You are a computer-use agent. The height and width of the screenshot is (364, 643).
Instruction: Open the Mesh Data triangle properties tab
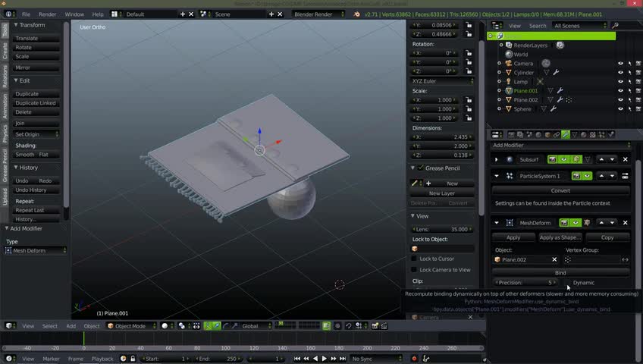(575, 134)
